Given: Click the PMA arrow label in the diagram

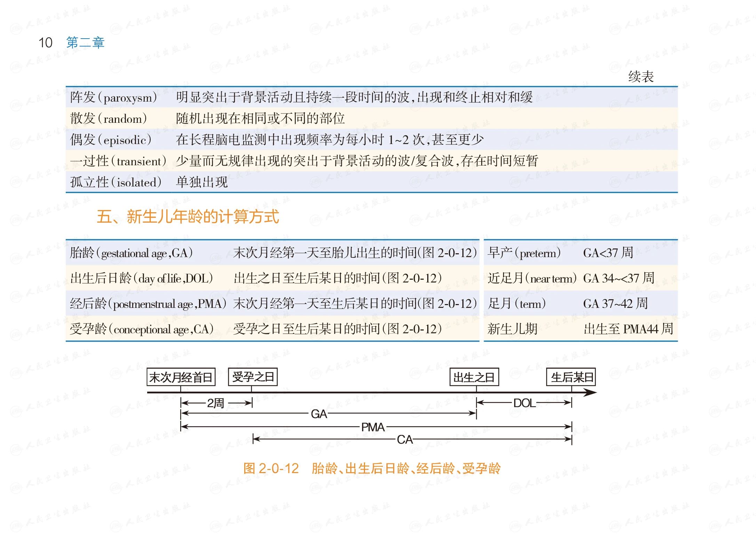Looking at the screenshot, I should point(373,427).
